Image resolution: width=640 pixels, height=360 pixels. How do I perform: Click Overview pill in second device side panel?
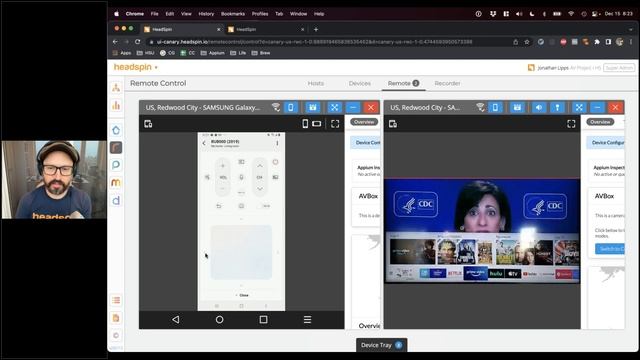coord(600,122)
